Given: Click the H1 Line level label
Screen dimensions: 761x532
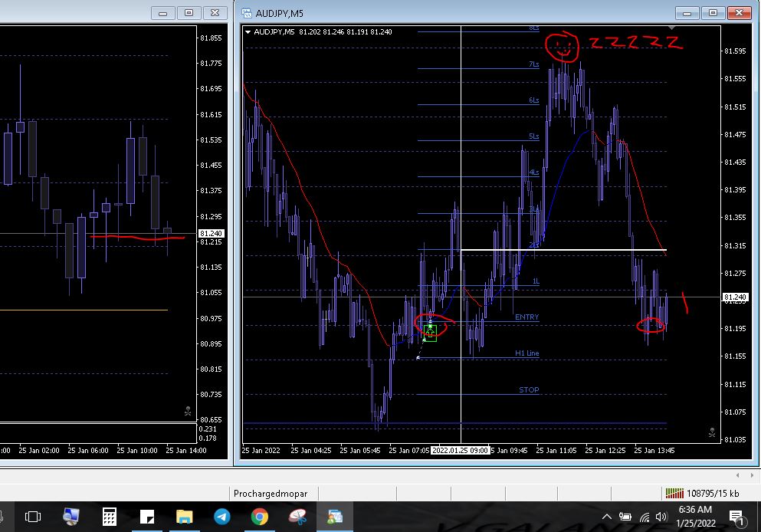Looking at the screenshot, I should pos(527,353).
